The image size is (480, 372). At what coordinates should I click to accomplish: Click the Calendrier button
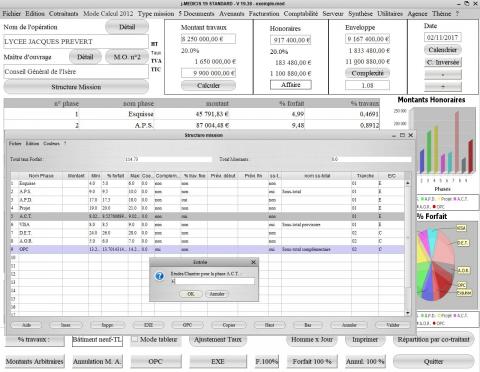coord(443,50)
